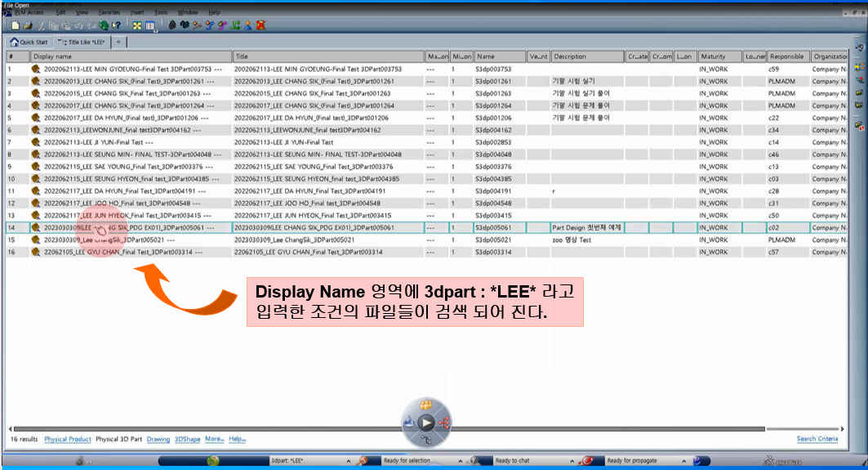Screen dimensions: 868x470
Task: Sort by Display name column header
Action: (131, 56)
